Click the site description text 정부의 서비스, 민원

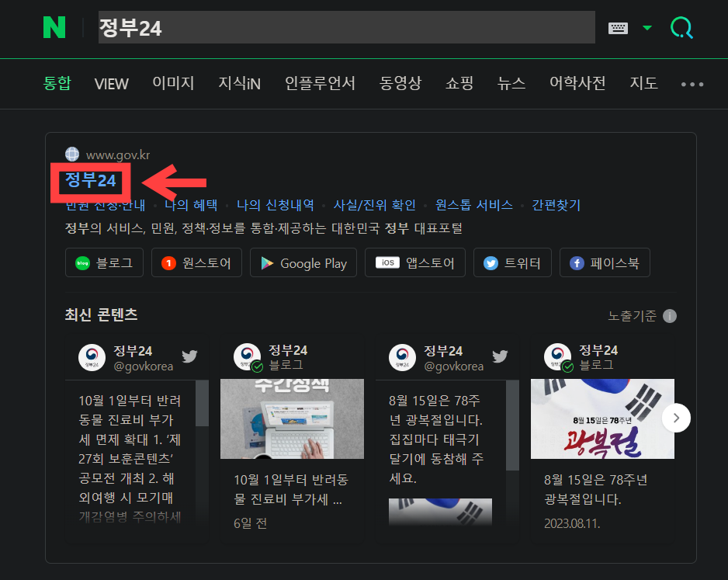coord(264,228)
